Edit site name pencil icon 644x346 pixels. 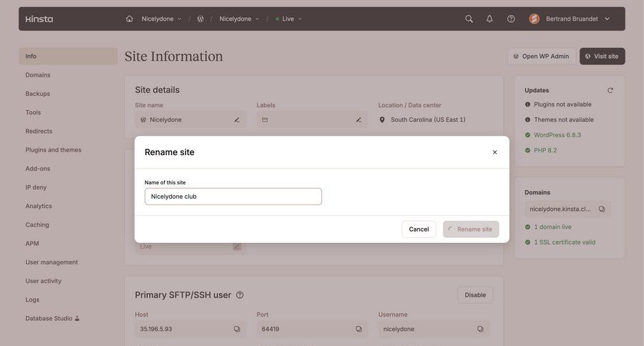point(237,120)
